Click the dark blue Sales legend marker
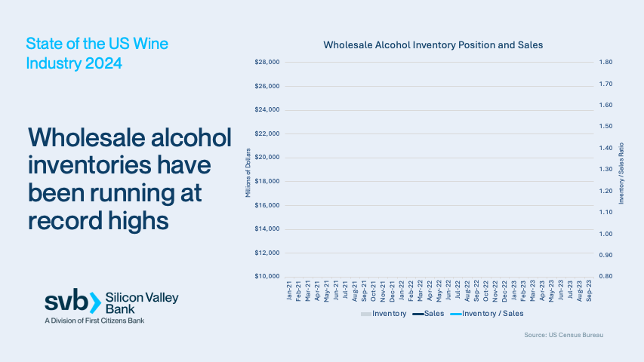The image size is (644, 362). [417, 313]
